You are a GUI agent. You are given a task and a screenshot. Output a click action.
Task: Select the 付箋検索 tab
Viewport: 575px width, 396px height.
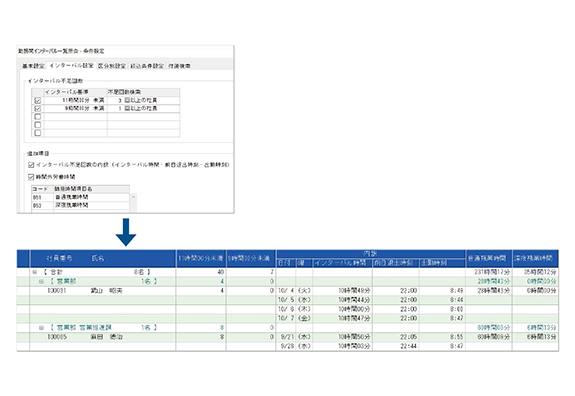179,66
